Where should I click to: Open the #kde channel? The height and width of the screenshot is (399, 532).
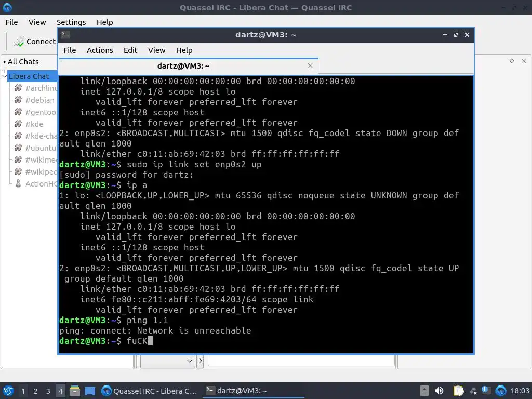[34, 124]
